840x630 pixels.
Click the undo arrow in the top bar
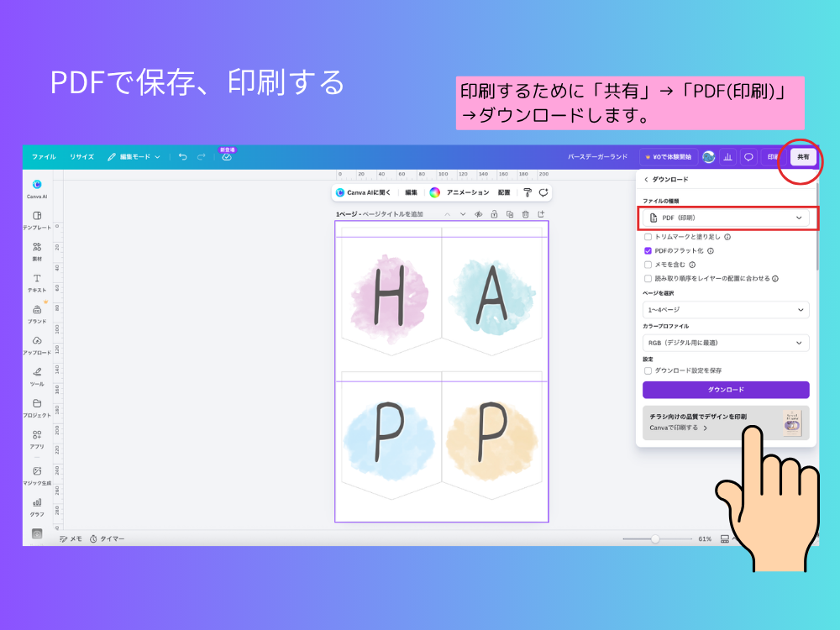pos(182,157)
